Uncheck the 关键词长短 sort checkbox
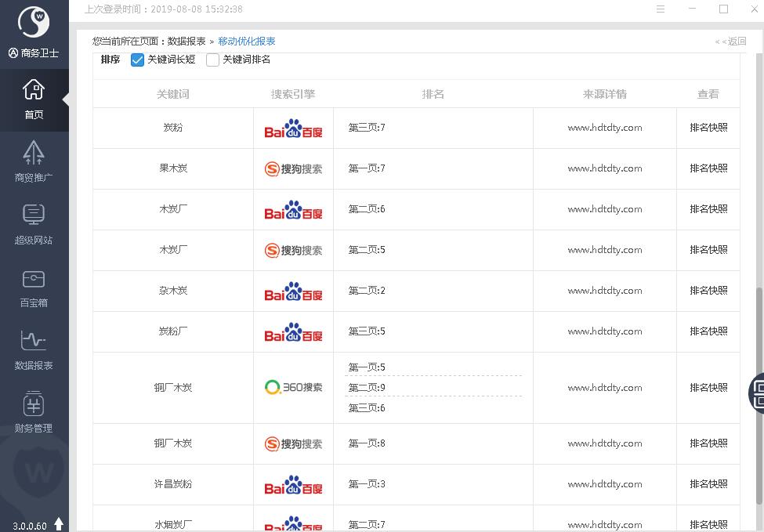The image size is (764, 532). [137, 60]
